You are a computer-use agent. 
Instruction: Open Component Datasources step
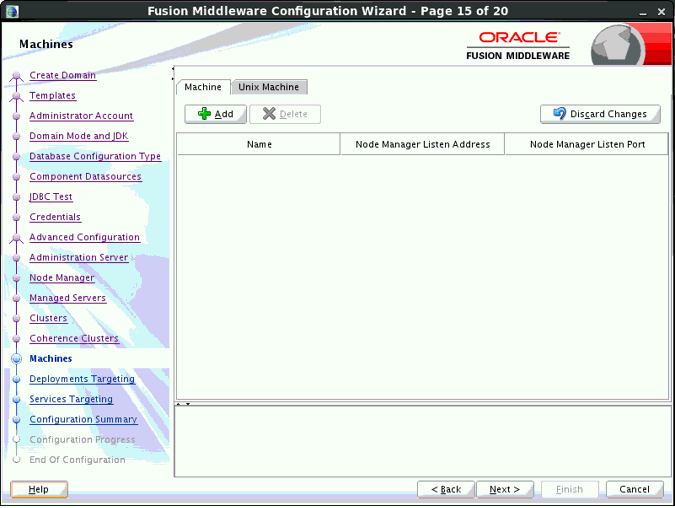pos(85,177)
